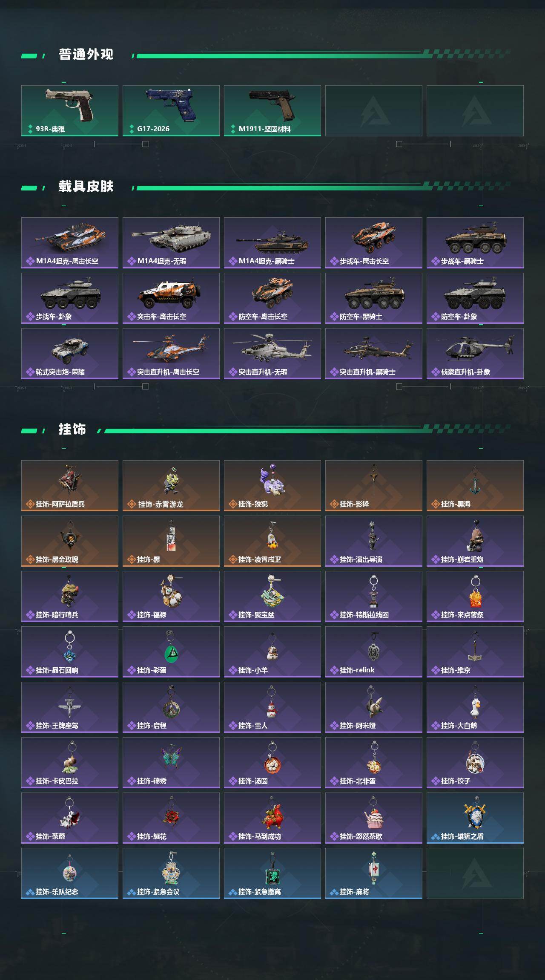The height and width of the screenshot is (980, 545).
Task: Select M1A4坦克-鹰击长空 tank skin
Action: [x=70, y=243]
